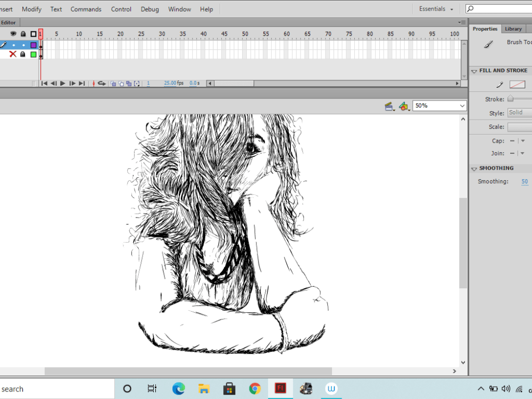Collapse the Smoothing section
Screen dimensions: 532x399
(474, 169)
